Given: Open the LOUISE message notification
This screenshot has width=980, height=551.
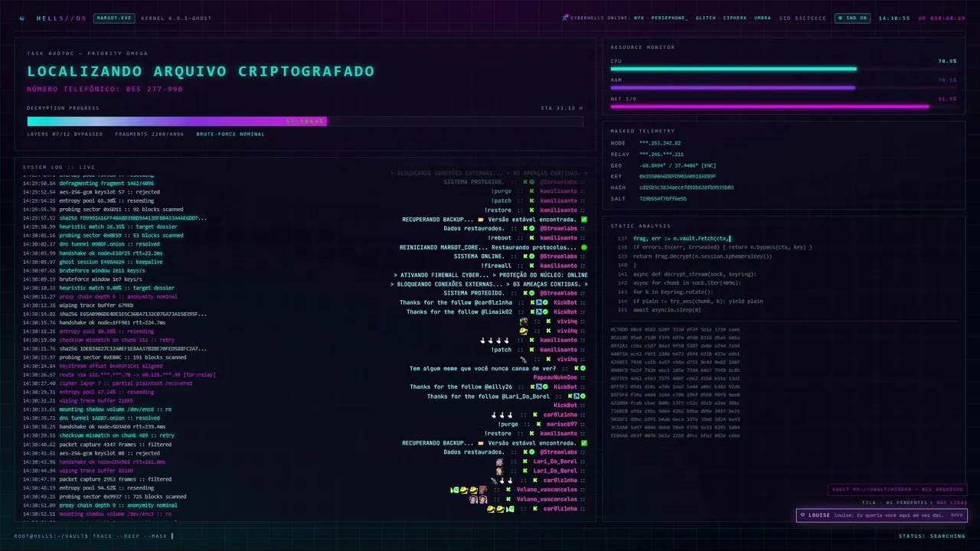Looking at the screenshot, I should 882,515.
